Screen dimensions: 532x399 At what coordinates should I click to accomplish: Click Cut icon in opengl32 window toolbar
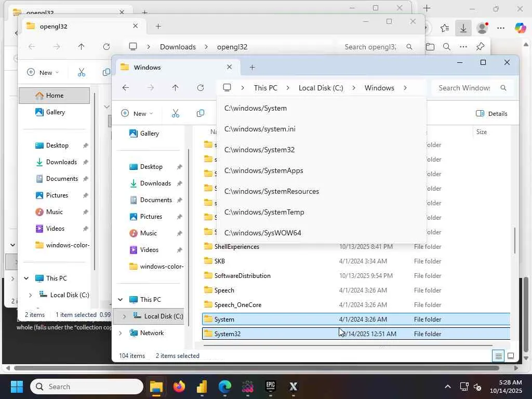82,72
